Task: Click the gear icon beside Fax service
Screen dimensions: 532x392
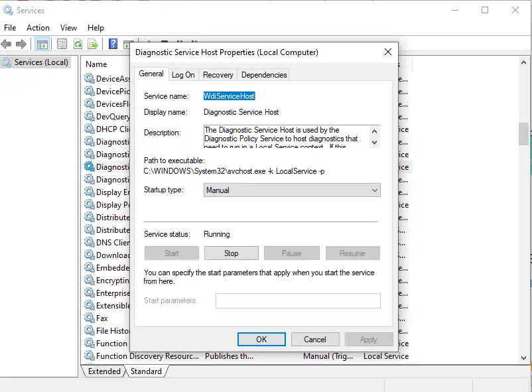Action: [x=90, y=318]
